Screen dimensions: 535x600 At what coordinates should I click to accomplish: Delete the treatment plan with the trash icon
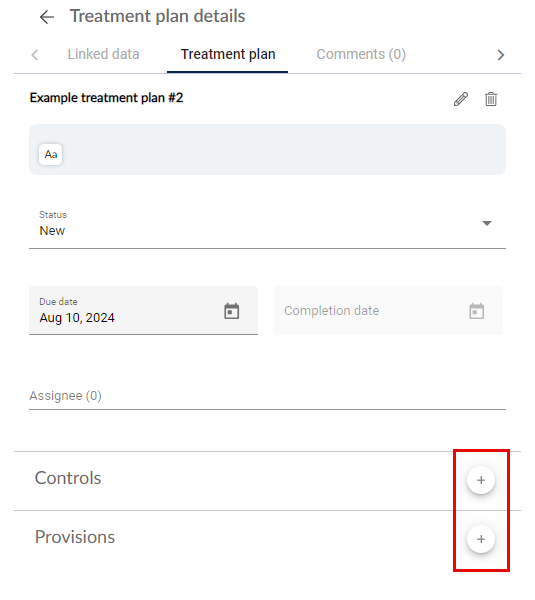(x=491, y=99)
